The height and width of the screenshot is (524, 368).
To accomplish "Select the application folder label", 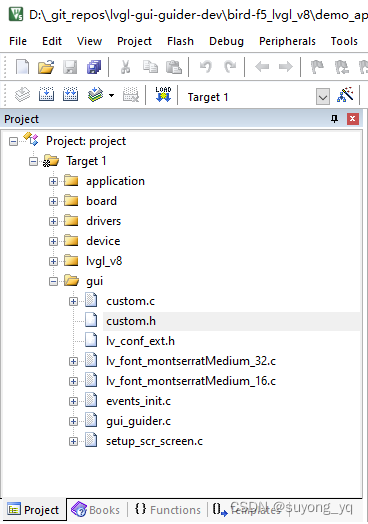I will (x=115, y=181).
